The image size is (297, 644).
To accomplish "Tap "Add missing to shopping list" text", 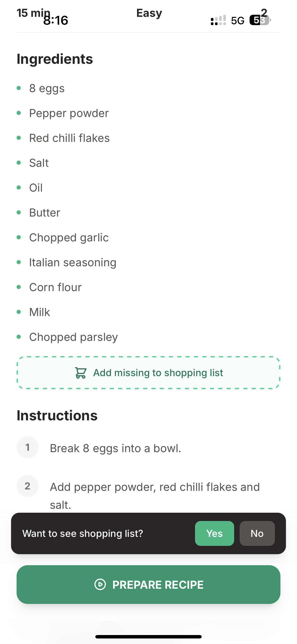I will point(158,373).
